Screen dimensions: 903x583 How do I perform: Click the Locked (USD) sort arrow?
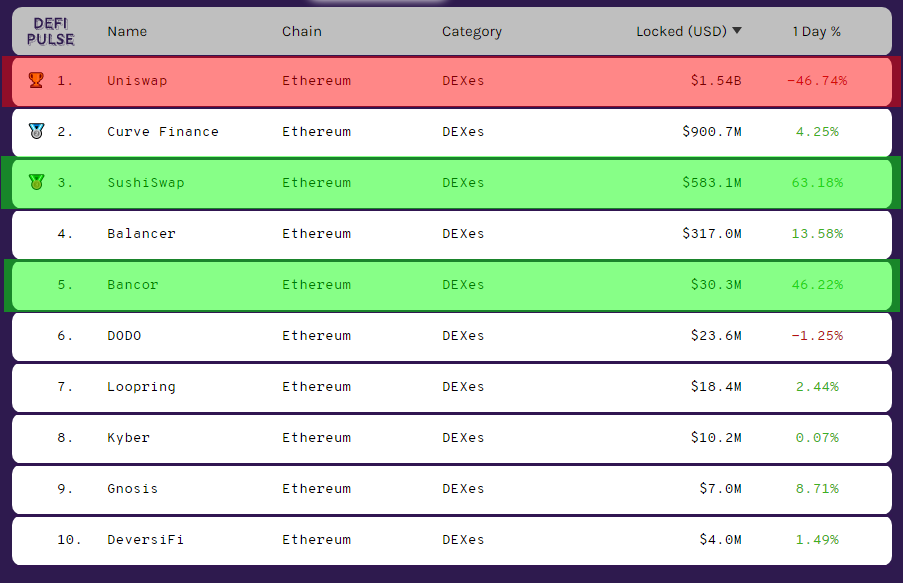click(737, 31)
